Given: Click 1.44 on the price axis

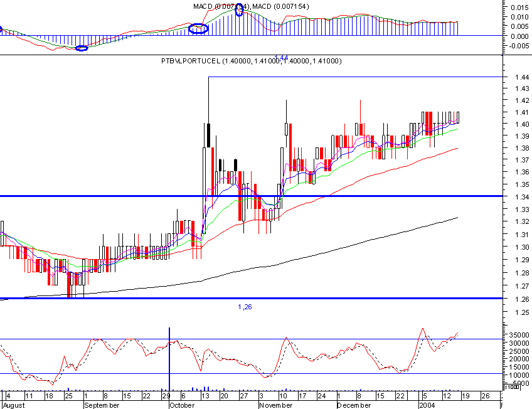Looking at the screenshot, I should click(x=522, y=77).
